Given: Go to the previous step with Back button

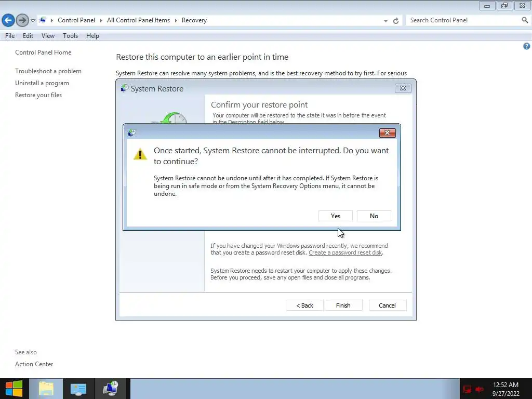Looking at the screenshot, I should [304, 305].
